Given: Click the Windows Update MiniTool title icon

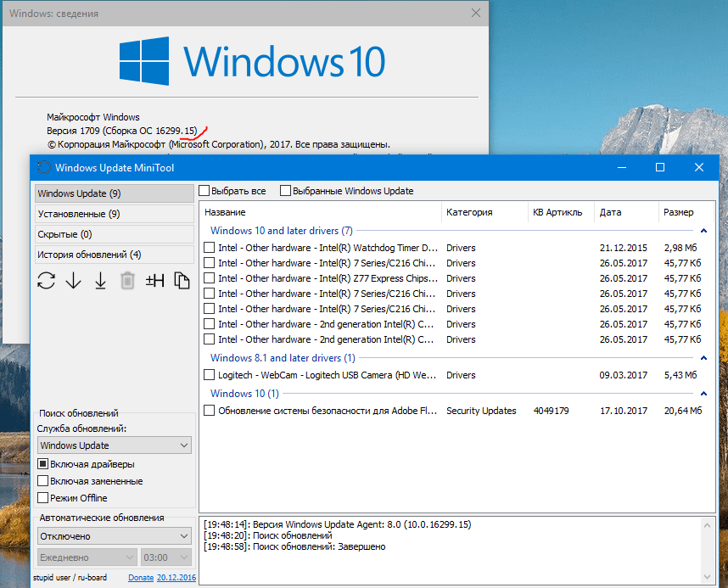Looking at the screenshot, I should [x=43, y=168].
